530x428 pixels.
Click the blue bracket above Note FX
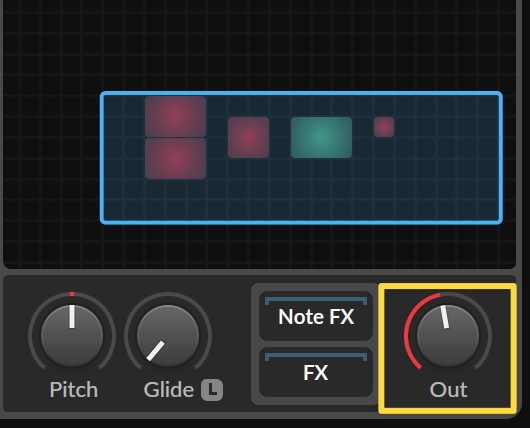click(316, 300)
